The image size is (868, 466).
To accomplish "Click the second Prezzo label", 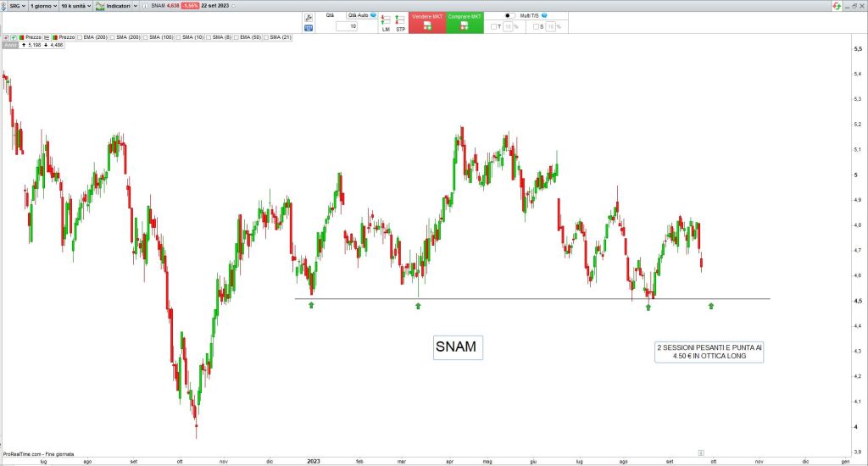I will coord(64,37).
